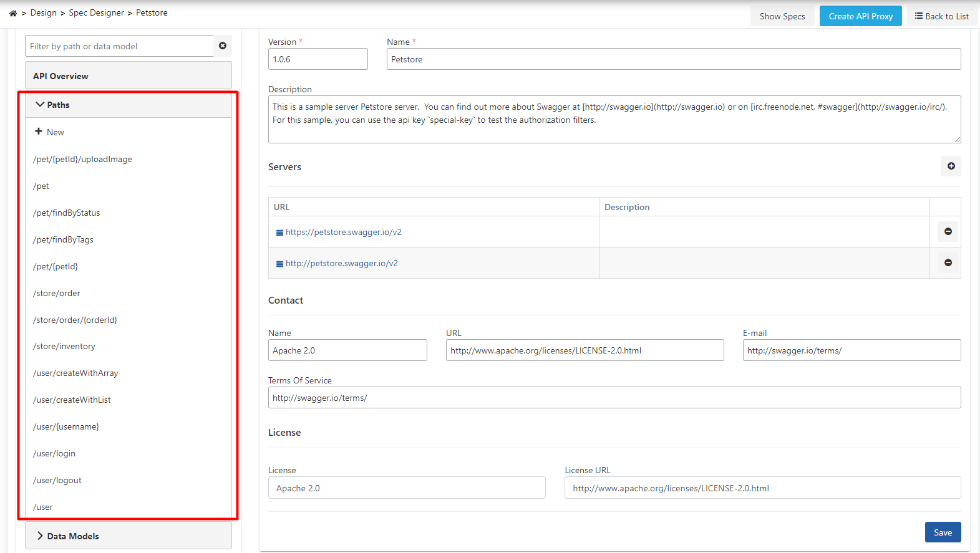Select the /pet/findByStatus path
980x553 pixels.
[67, 213]
